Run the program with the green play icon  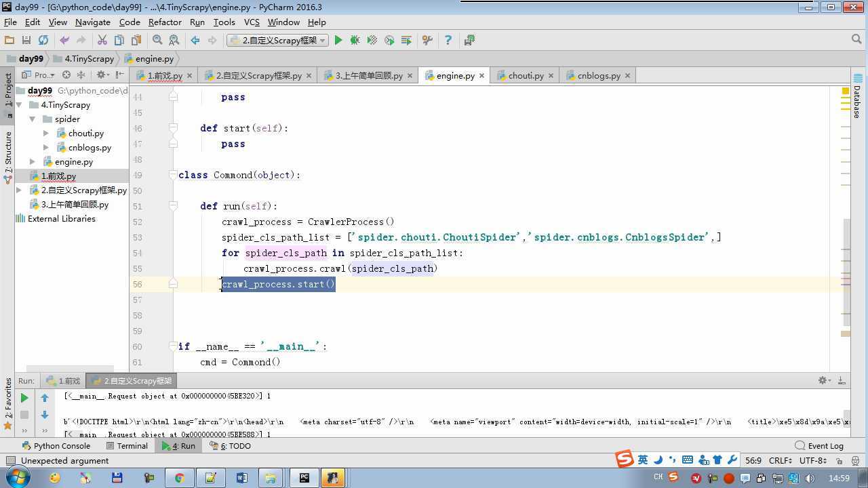coord(338,41)
